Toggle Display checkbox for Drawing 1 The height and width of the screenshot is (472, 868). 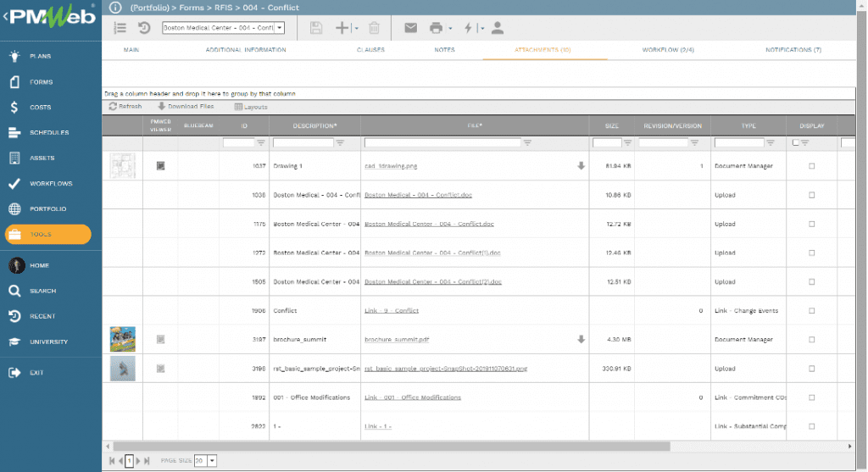coord(811,166)
